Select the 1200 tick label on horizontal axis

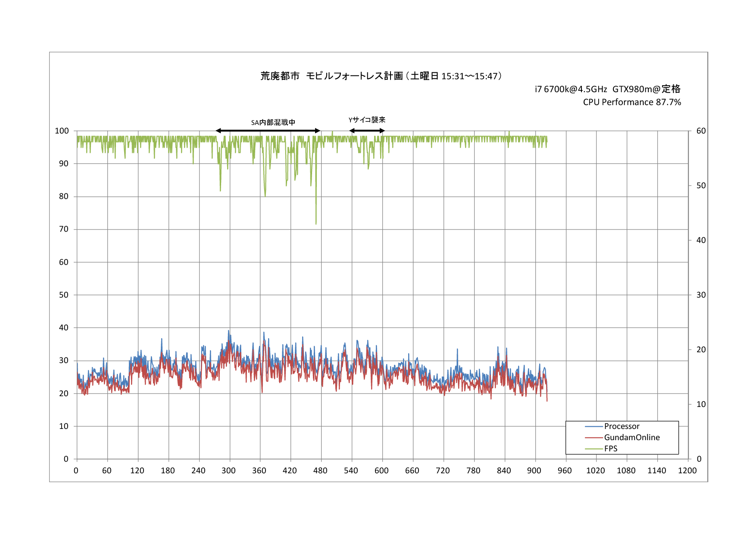(x=687, y=471)
